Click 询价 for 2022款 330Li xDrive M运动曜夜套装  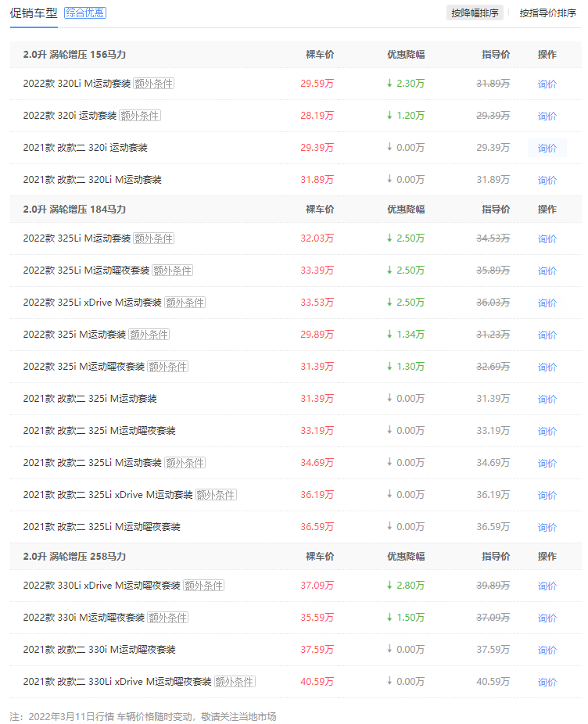(547, 586)
